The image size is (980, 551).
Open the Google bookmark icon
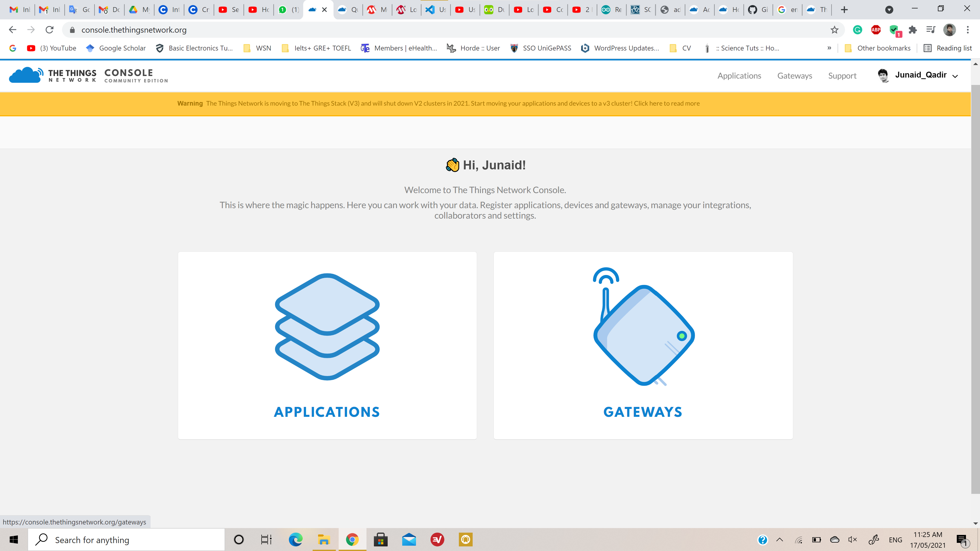(x=13, y=48)
